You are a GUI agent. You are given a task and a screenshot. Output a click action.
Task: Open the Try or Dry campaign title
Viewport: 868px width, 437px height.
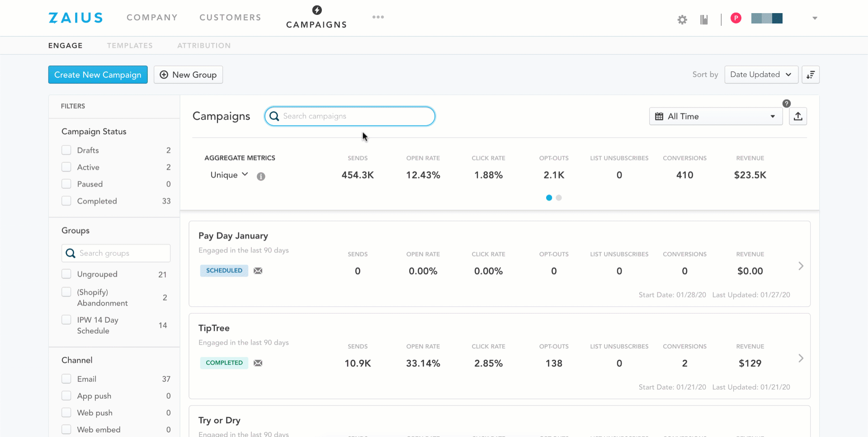(219, 420)
